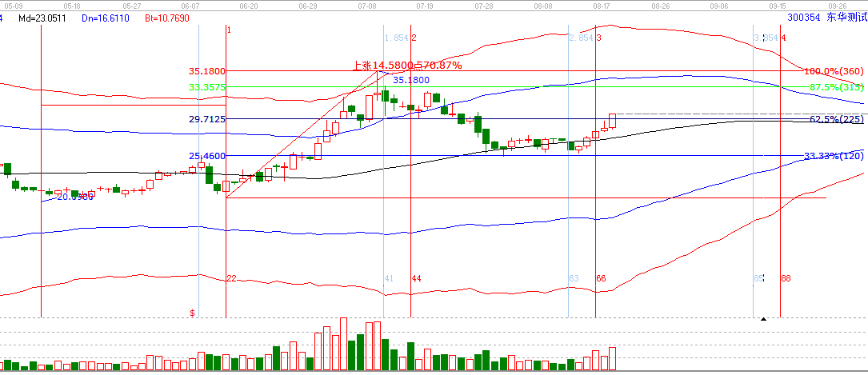Click the Dn=16.6110 indicator value
868x375 pixels.
coord(102,15)
